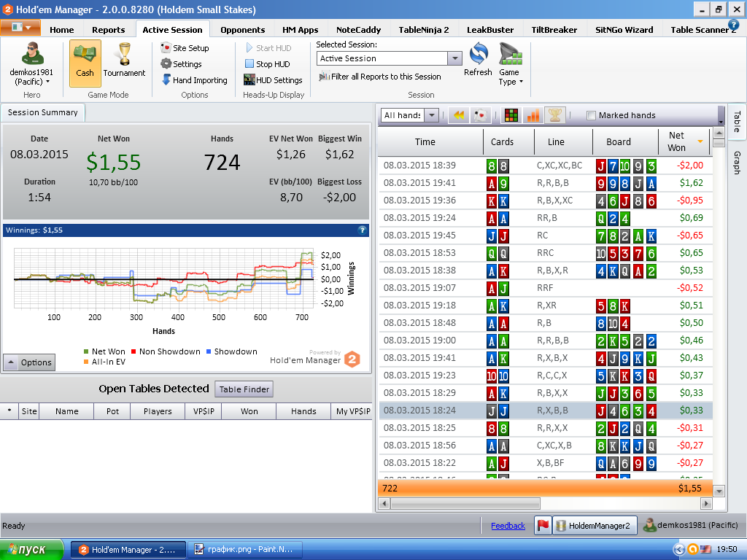Image resolution: width=747 pixels, height=560 pixels.
Task: Open the Game Type funnel filter
Action: [x=511, y=64]
